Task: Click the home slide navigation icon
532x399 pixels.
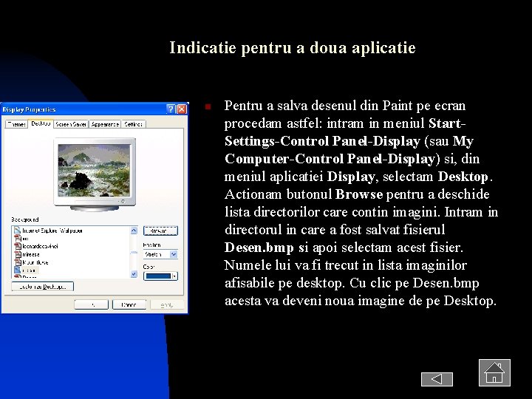Action: [x=494, y=372]
